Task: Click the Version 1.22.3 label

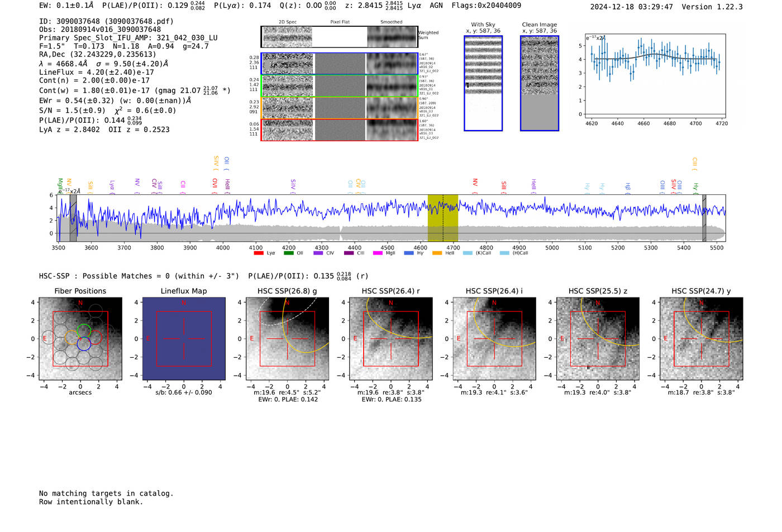Action: click(712, 7)
